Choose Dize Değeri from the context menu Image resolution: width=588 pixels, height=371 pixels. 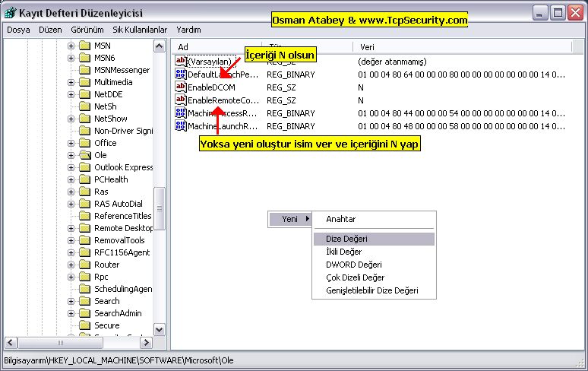click(x=346, y=239)
